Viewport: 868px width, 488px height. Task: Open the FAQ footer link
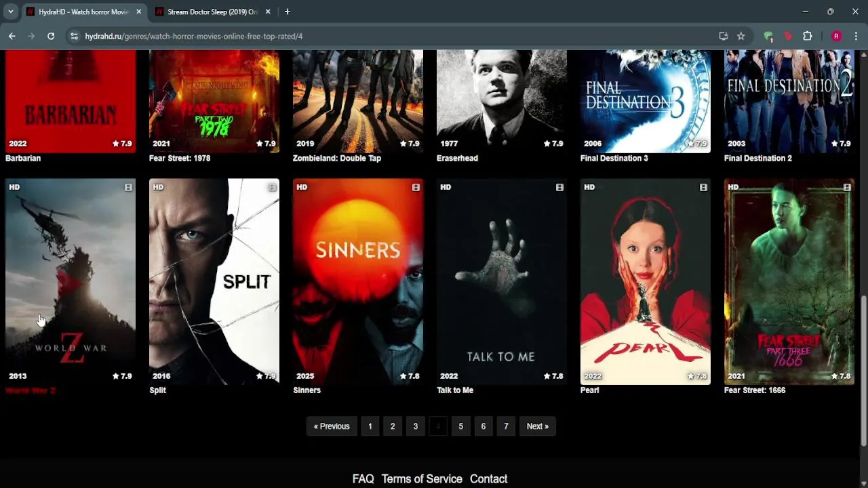pyautogui.click(x=363, y=479)
